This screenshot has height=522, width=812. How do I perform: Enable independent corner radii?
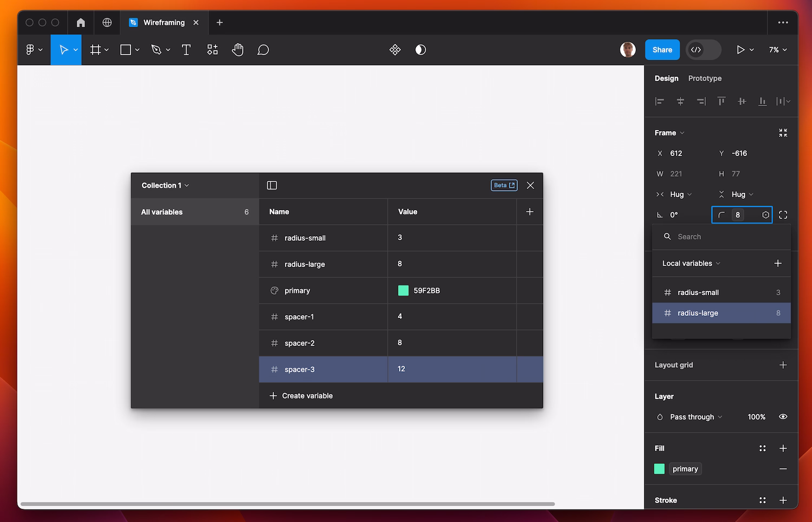[783, 214]
